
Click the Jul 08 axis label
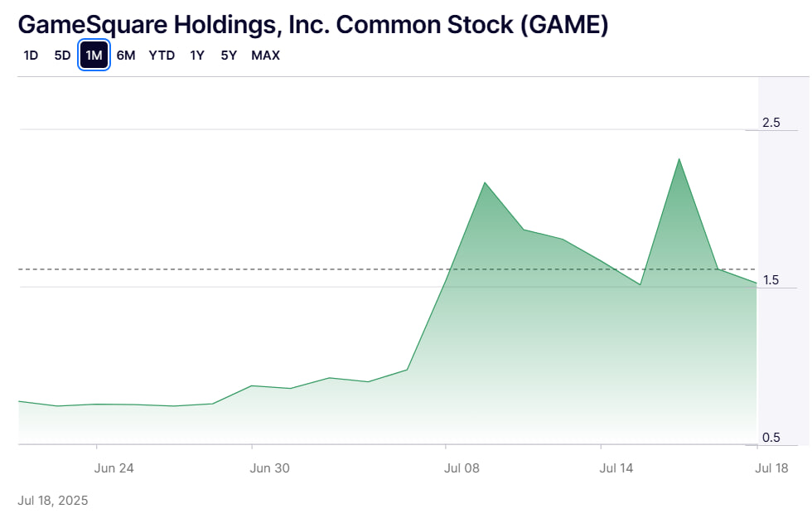click(462, 467)
